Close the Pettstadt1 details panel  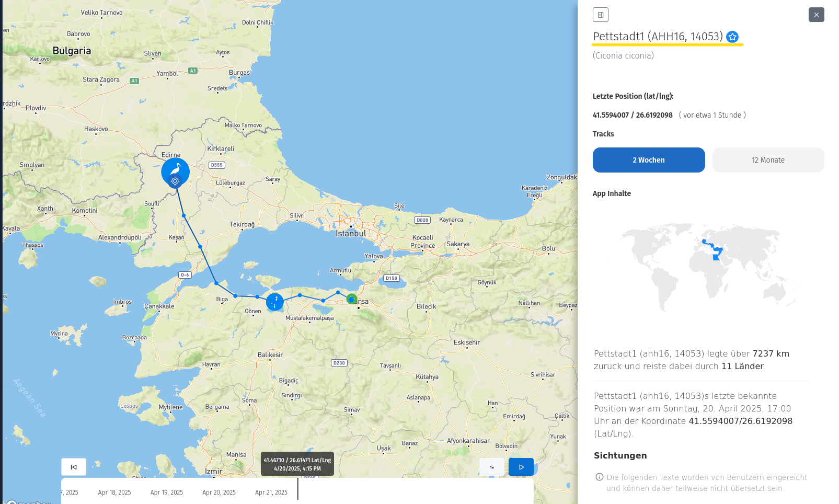(816, 15)
